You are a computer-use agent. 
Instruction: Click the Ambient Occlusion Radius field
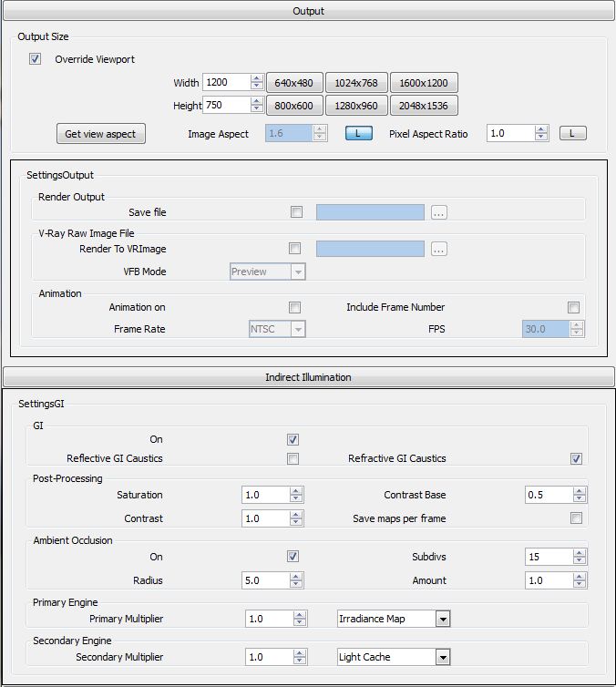(x=265, y=580)
